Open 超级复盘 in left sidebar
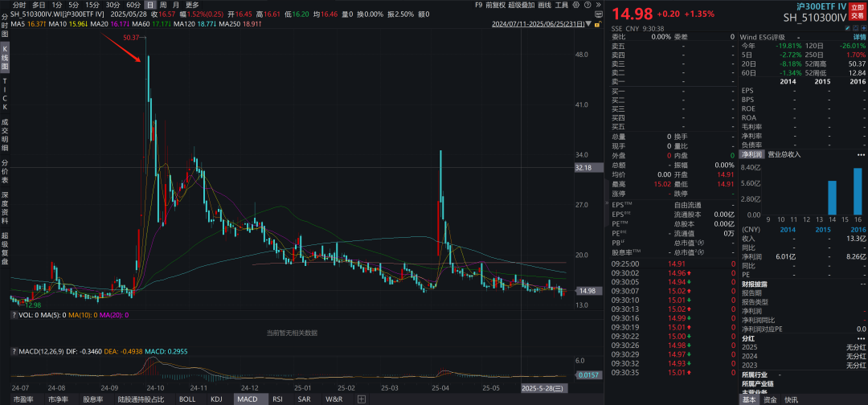868x405 pixels. (x=5, y=250)
